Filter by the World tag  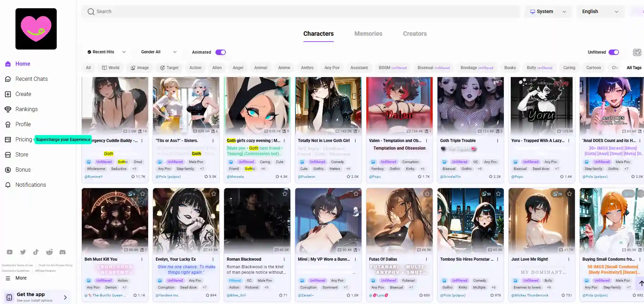[111, 68]
